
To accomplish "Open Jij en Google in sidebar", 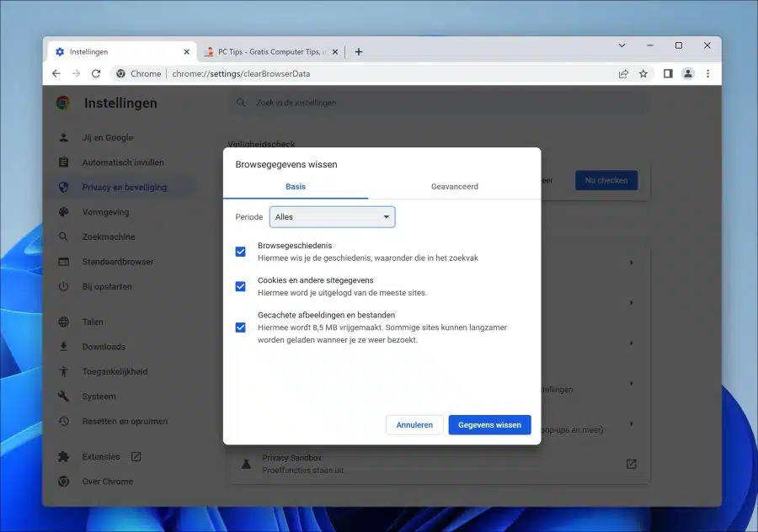I will 107,138.
